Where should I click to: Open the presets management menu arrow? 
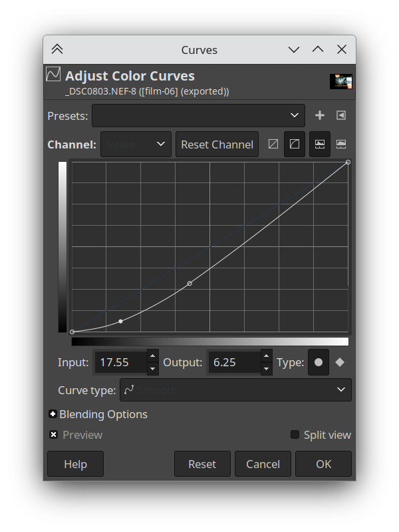[341, 115]
